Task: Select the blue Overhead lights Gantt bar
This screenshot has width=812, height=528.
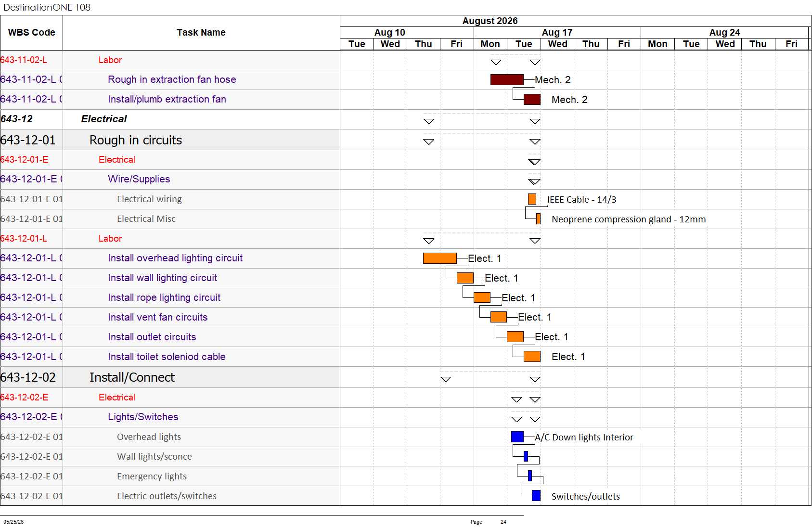Action: [517, 437]
